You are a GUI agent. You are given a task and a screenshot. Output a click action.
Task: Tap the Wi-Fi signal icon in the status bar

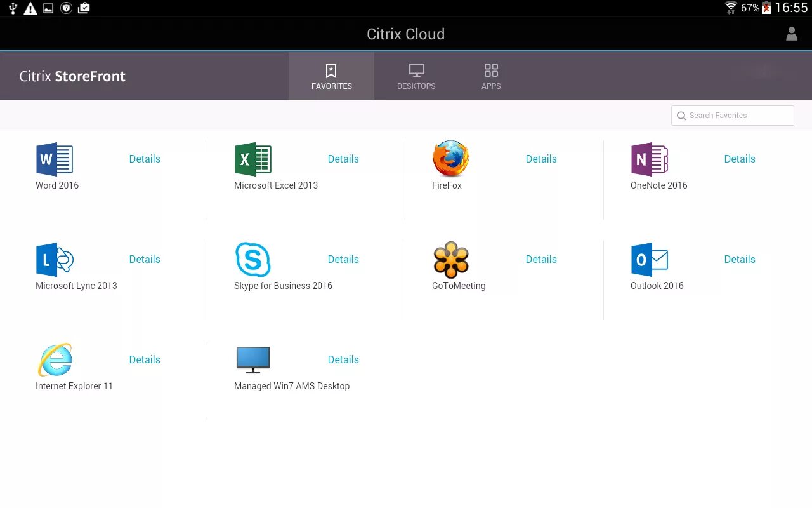click(731, 8)
